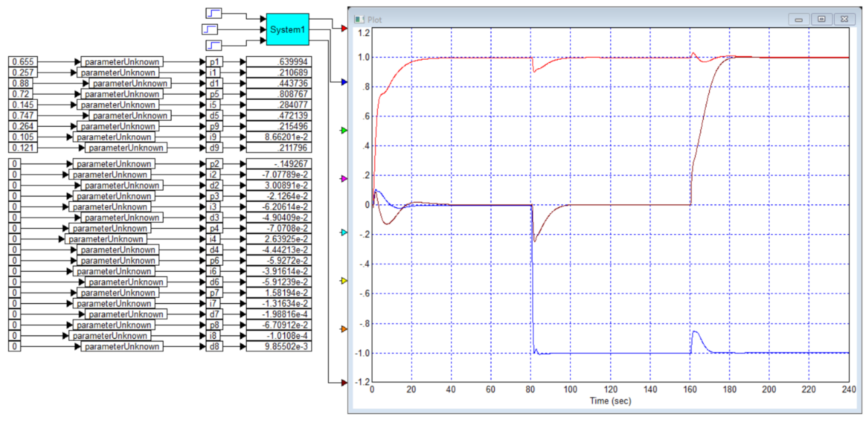The height and width of the screenshot is (422, 868).
Task: Maximize the Plot window
Action: pyautogui.click(x=822, y=19)
